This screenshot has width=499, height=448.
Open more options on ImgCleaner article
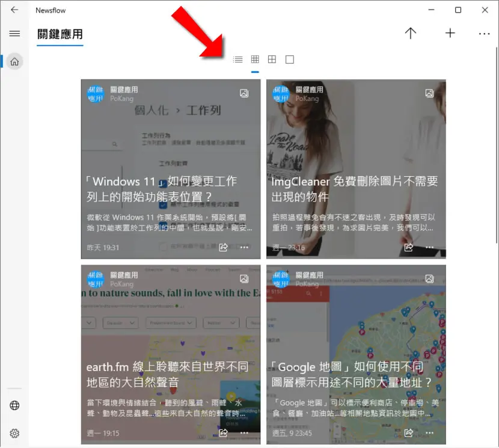click(x=430, y=247)
